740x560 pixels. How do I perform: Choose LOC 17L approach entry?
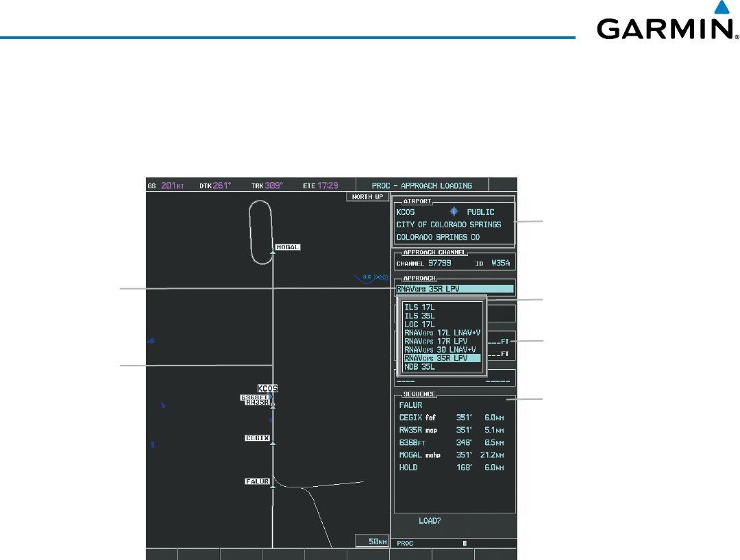419,324
